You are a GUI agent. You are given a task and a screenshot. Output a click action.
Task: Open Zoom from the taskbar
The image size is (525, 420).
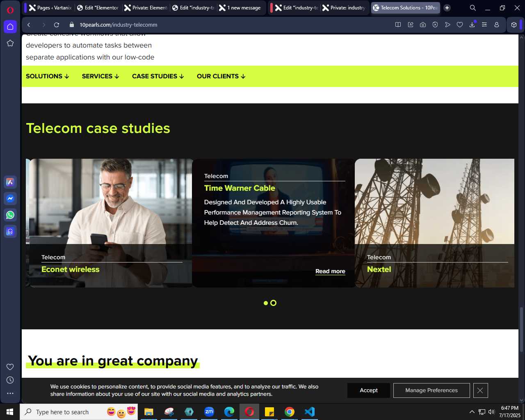[209, 412]
